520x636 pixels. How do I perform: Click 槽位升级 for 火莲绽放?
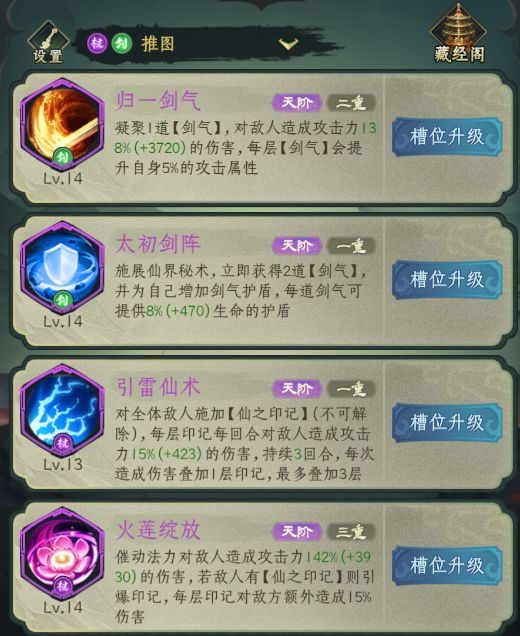[447, 565]
